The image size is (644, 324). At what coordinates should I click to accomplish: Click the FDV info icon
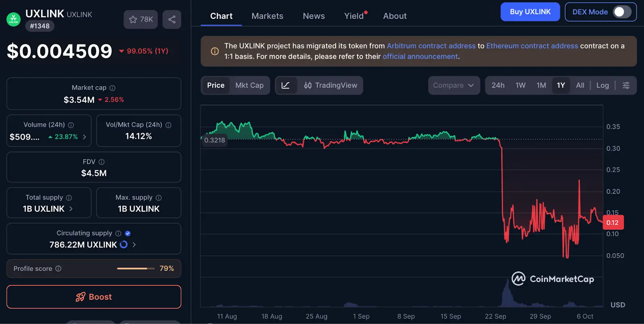click(x=101, y=162)
